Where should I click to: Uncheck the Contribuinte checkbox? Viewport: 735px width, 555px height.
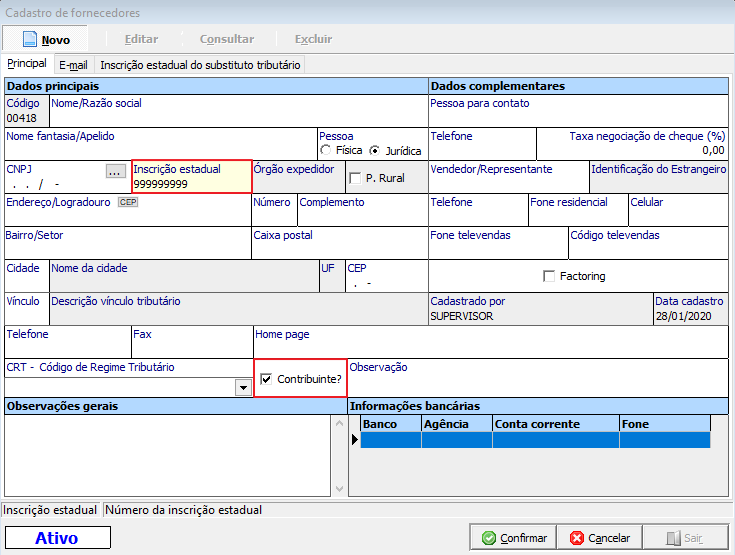[x=266, y=379]
